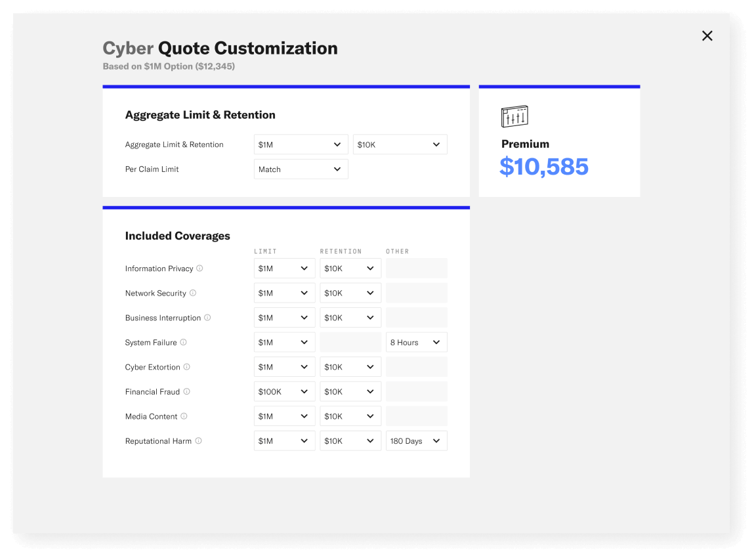This screenshot has height=560, width=756.
Task: Open the Aggregate Retention $10K dropdown
Action: [400, 144]
